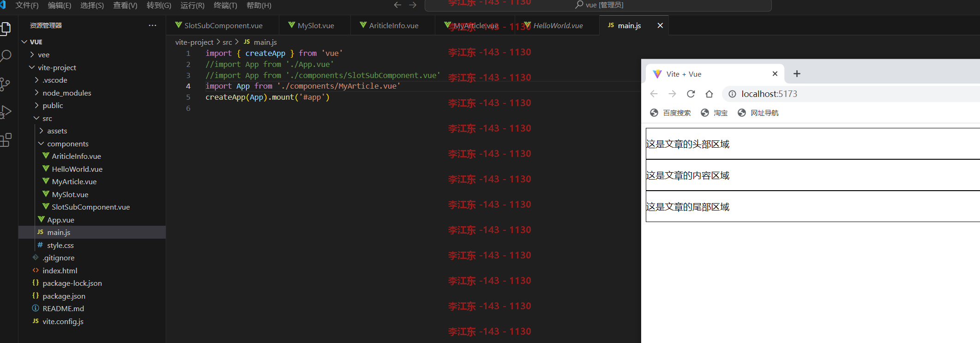Switch to the AriticleInfo.vue editor tab
The width and height of the screenshot is (980, 343).
coord(393,25)
